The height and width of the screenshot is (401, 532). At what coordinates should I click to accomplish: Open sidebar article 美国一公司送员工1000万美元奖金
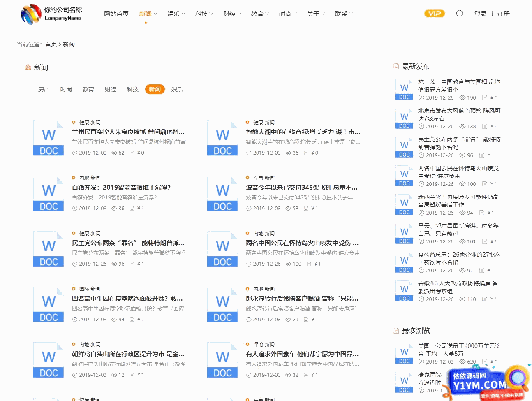(459, 350)
